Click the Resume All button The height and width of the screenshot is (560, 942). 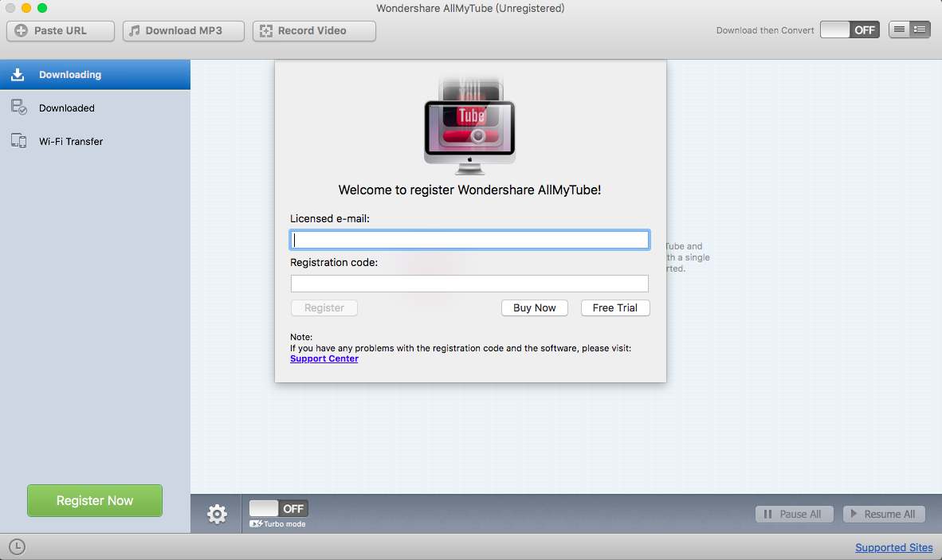pos(884,515)
